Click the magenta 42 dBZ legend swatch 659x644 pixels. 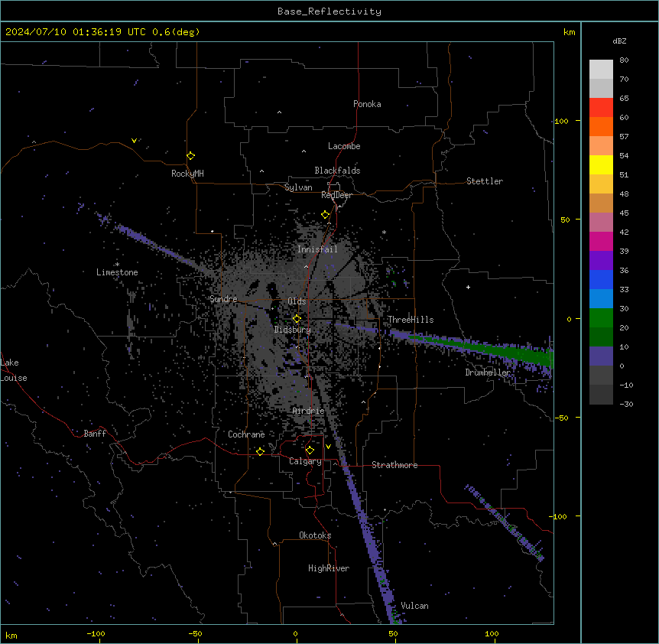(x=601, y=241)
